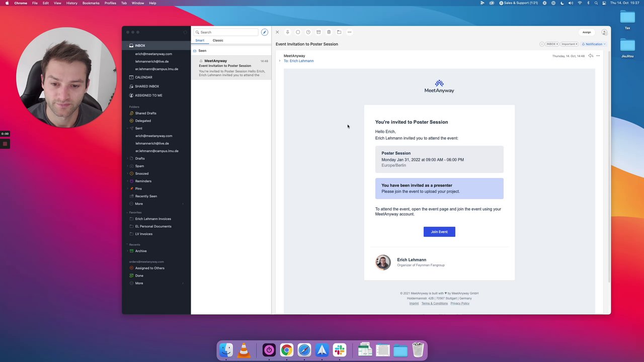644x362 pixels.
Task: Open message options dots beside reply arrow
Action: 598,56
